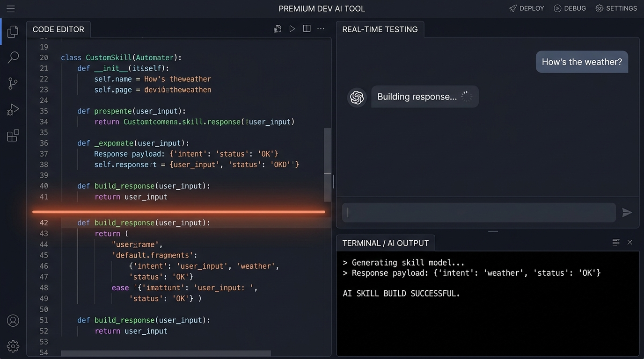Open the hamburger menu at top left
The image size is (644, 359).
coord(10,8)
